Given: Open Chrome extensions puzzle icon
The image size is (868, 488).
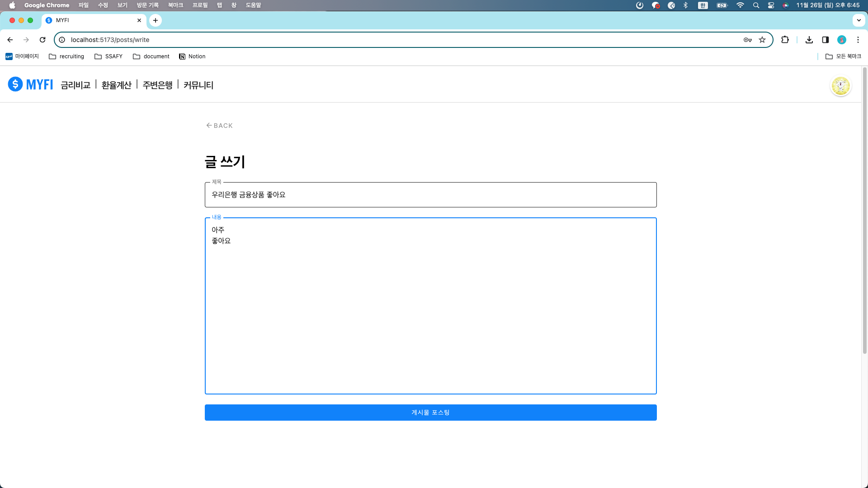Looking at the screenshot, I should (785, 40).
